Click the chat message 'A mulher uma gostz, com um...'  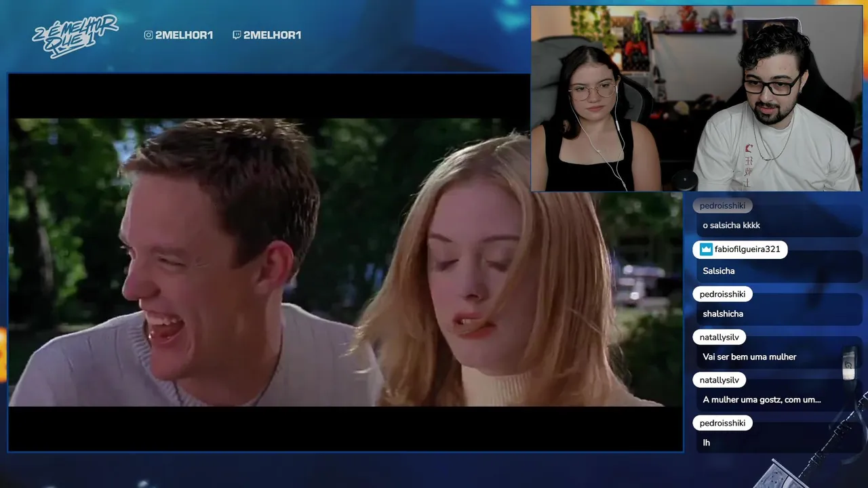pos(762,400)
